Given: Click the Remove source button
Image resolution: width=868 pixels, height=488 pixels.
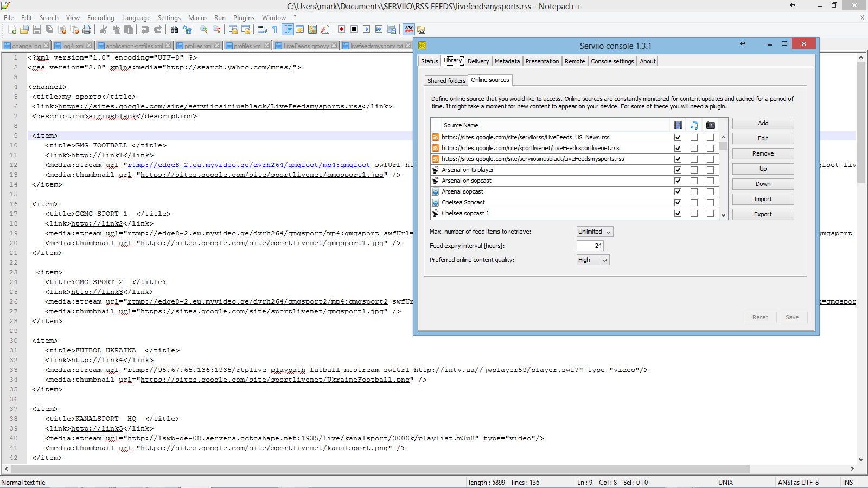Looking at the screenshot, I should [x=763, y=153].
